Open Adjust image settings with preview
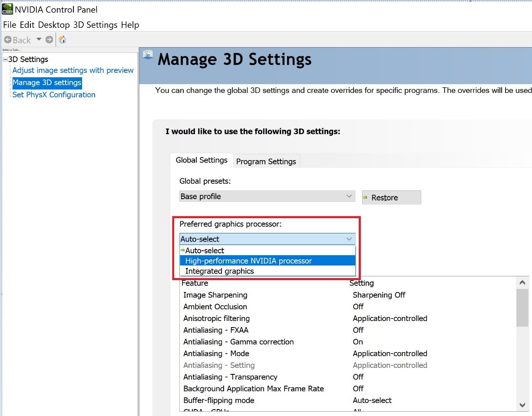Image resolution: width=532 pixels, height=416 pixels. click(73, 70)
